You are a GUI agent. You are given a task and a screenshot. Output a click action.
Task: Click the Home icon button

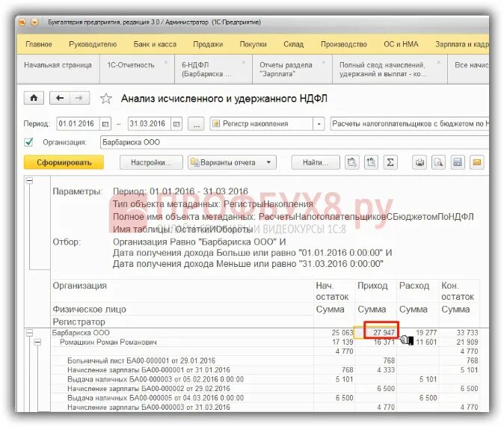34,98
